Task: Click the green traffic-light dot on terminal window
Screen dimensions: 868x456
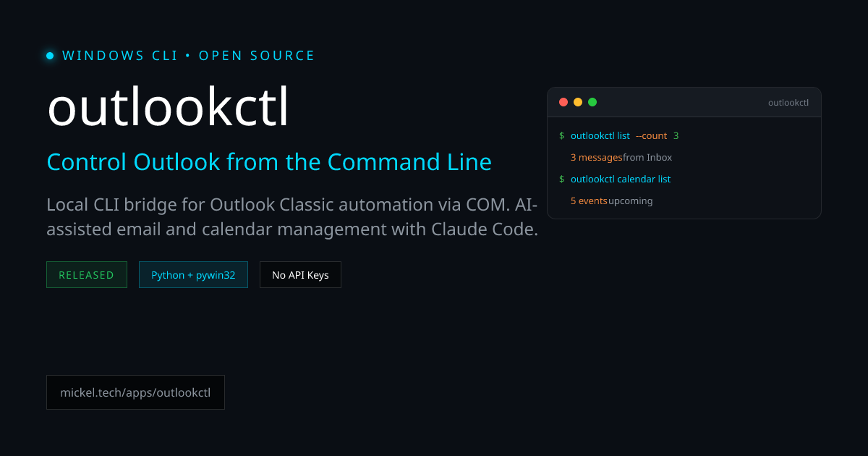Action: 592,102
